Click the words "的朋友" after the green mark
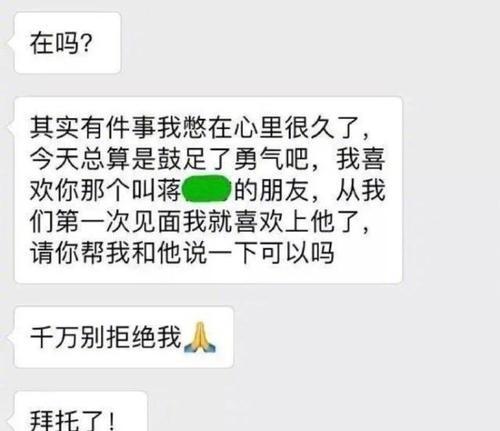 point(271,190)
